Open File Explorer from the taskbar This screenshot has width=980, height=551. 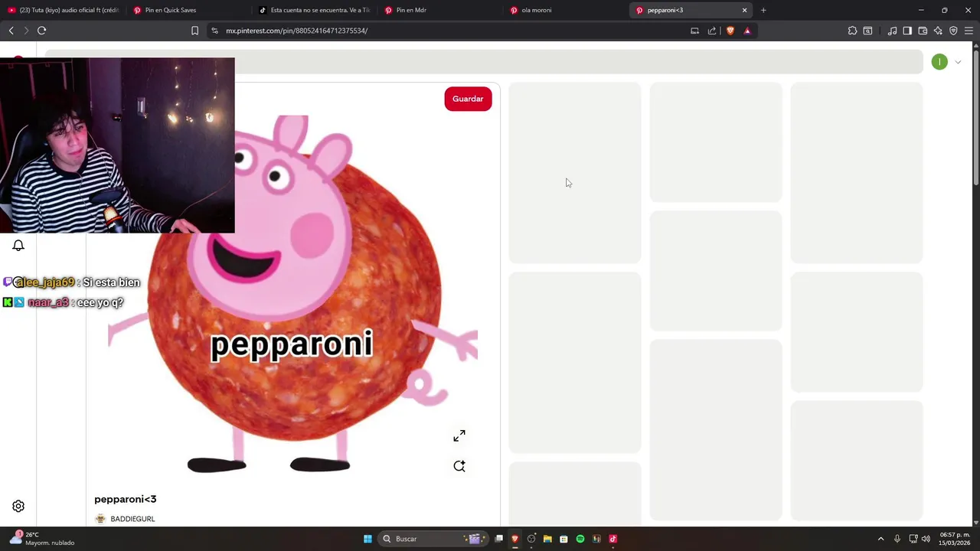click(x=547, y=539)
